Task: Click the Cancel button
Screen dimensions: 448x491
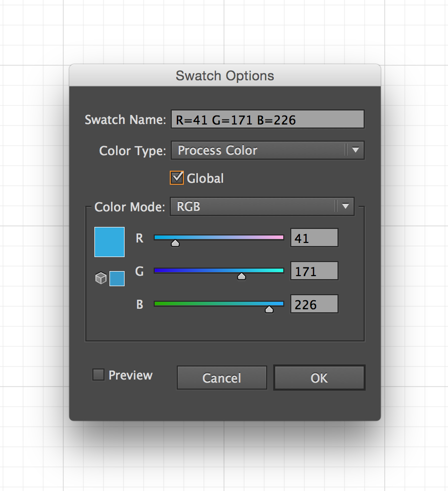Action: 221,378
